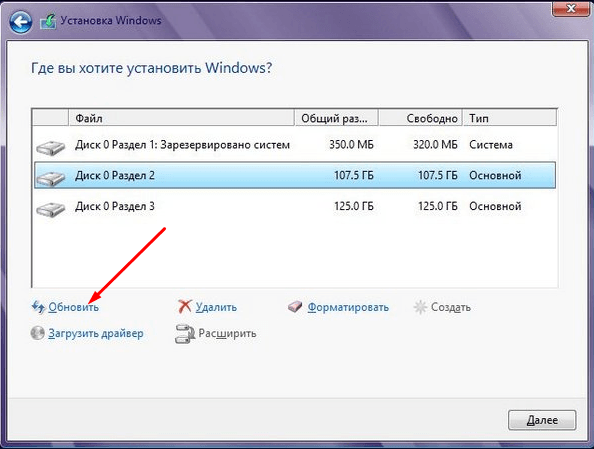Click Основной type cell of Раздел 3
The image size is (594, 449).
pos(495,206)
